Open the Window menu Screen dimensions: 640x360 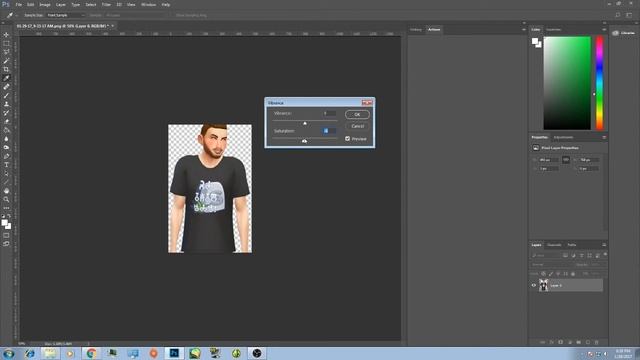click(148, 4)
